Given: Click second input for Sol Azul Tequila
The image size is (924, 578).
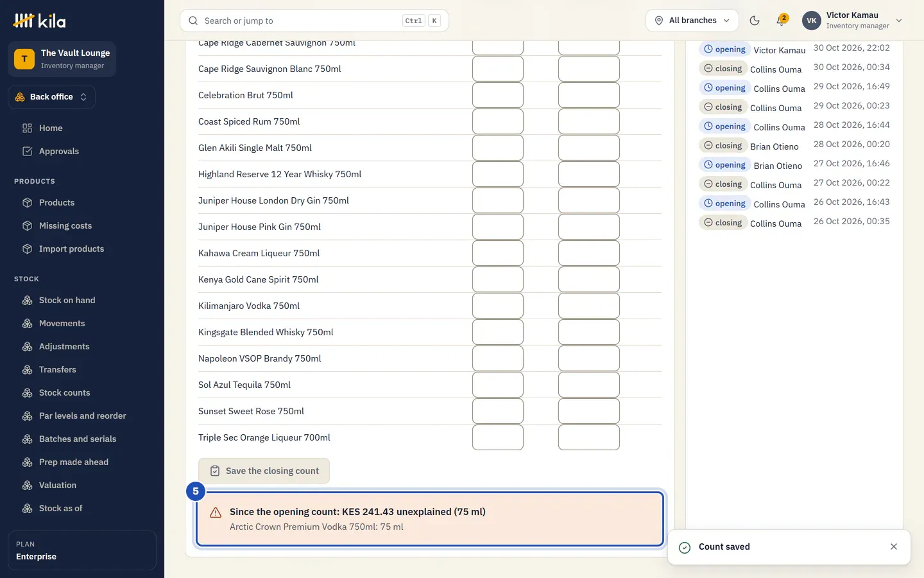Looking at the screenshot, I should (x=589, y=385).
